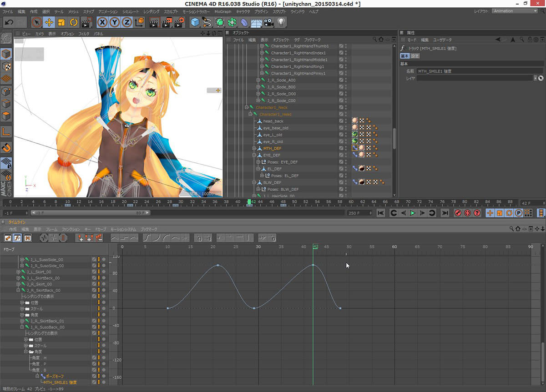546x392 pixels.
Task: Go to end of animation
Action: pos(445,213)
